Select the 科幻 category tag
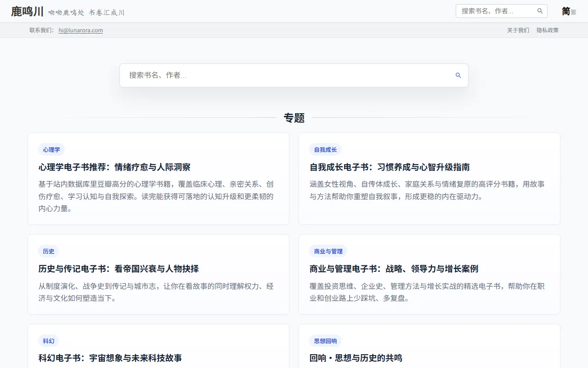The image size is (588, 368). pyautogui.click(x=48, y=341)
